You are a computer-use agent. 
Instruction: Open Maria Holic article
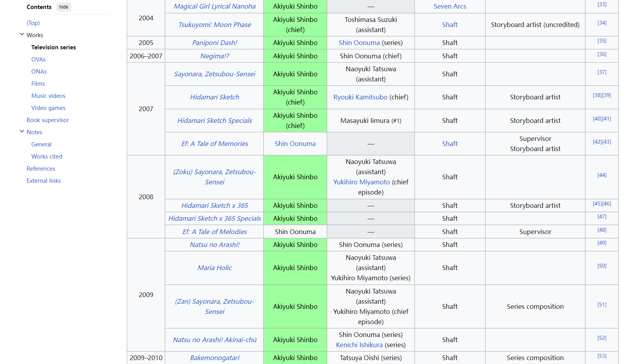(x=214, y=268)
